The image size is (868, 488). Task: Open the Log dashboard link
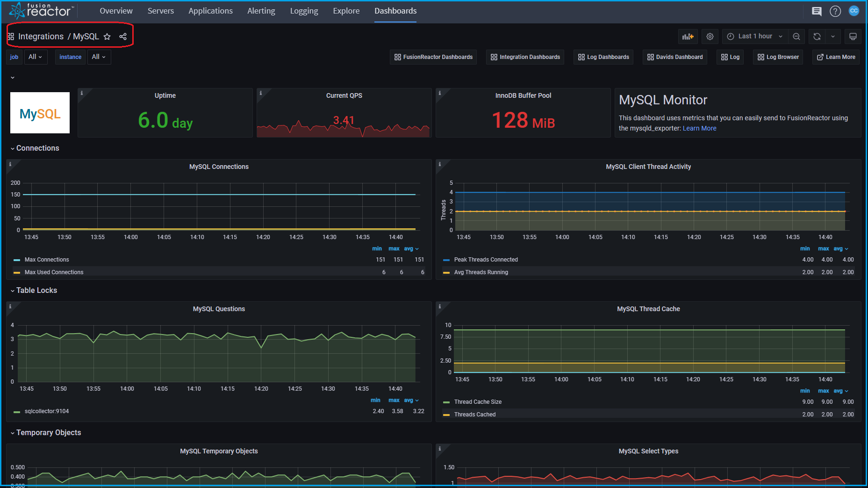click(x=731, y=57)
